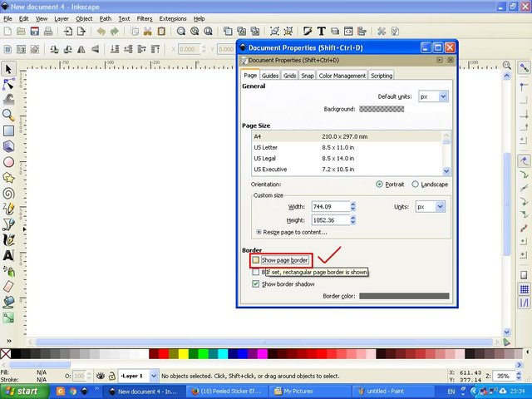Select the Paint Bucket tool
The height and width of the screenshot is (399, 532).
(x=8, y=302)
